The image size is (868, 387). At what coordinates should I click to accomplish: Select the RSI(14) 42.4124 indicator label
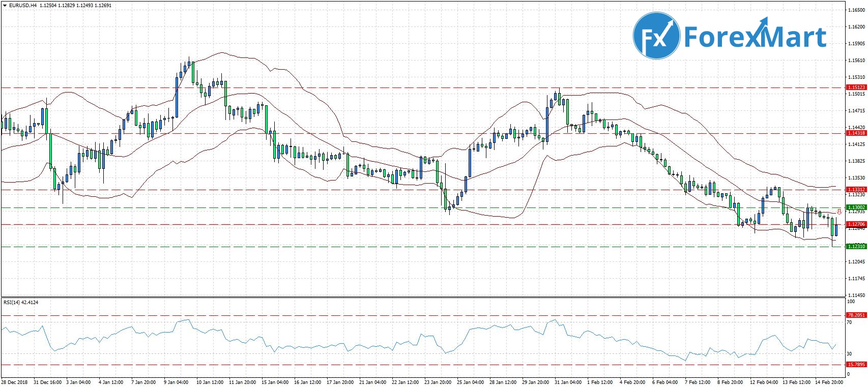[x=21, y=303]
